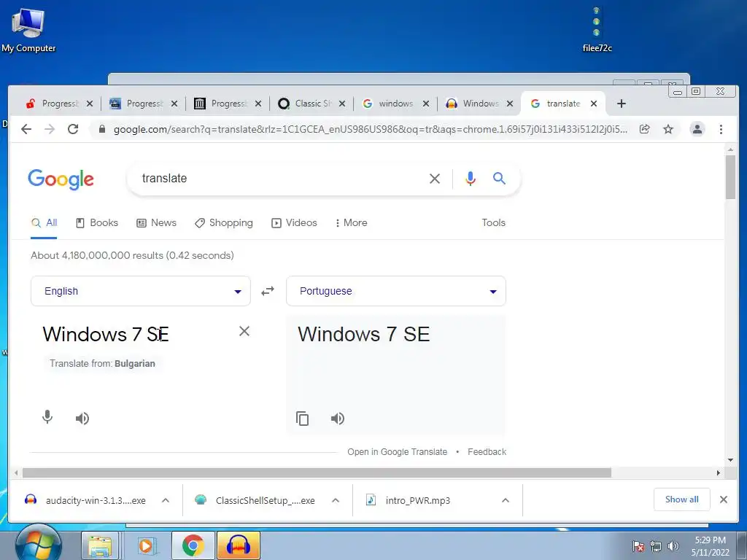
Task: Close the translate tab
Action: pyautogui.click(x=594, y=104)
